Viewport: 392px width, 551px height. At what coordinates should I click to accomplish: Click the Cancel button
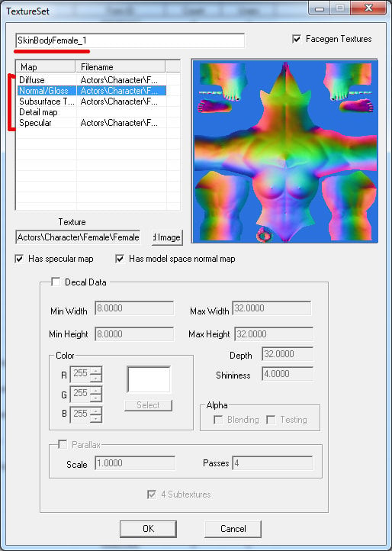click(233, 529)
